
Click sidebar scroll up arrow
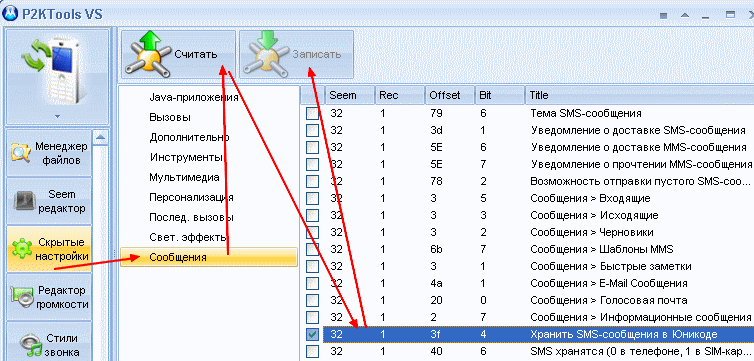tap(100, 137)
